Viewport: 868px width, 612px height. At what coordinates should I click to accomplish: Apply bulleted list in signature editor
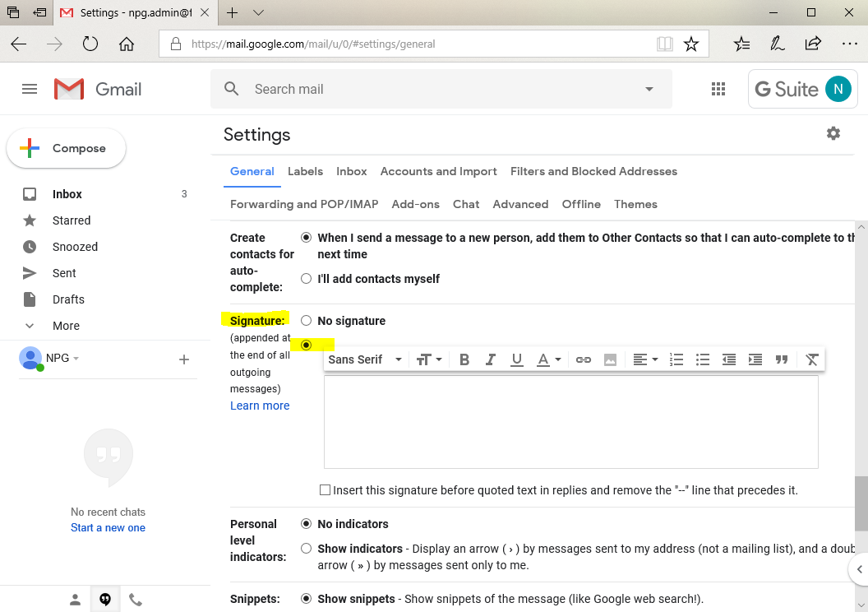703,359
